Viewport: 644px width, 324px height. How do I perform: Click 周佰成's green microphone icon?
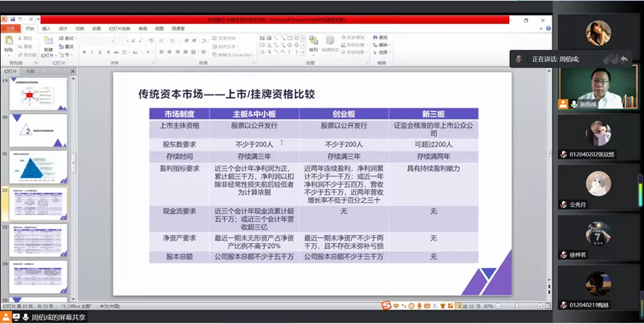pos(565,103)
